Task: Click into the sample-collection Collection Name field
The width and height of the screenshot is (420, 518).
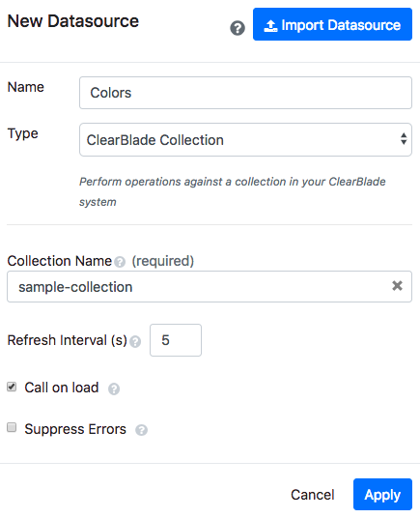Action: pyautogui.click(x=210, y=287)
